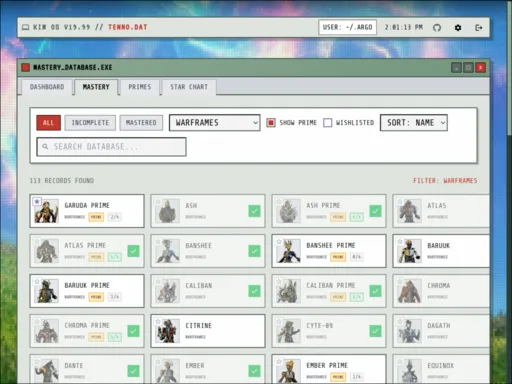Uncheck mastered checkmark on Ash
Screen dimensions: 512x384
254,211
